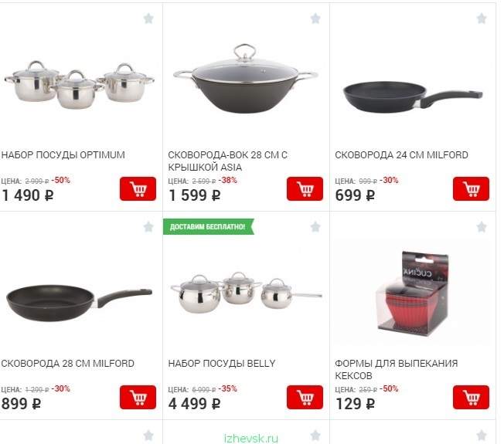Open Набор посуды Optimum product title
Viewport: 504px width, 444px height.
pyautogui.click(x=63, y=155)
